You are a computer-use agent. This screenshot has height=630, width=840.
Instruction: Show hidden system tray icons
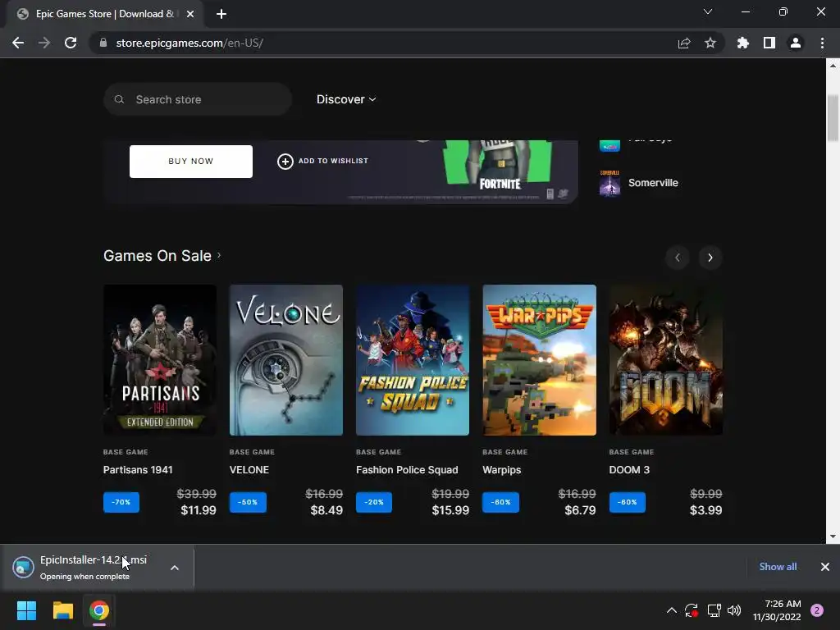click(671, 610)
